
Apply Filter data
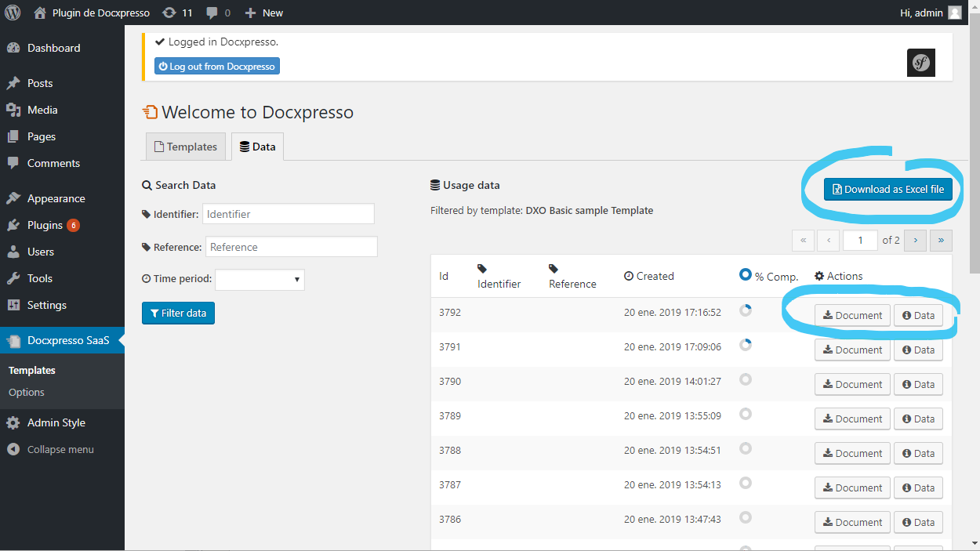tap(178, 313)
